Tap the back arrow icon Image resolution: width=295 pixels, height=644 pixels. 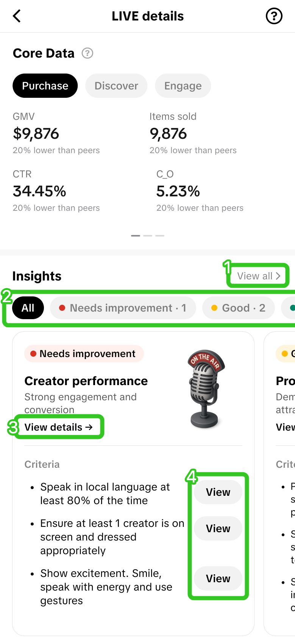pyautogui.click(x=17, y=16)
